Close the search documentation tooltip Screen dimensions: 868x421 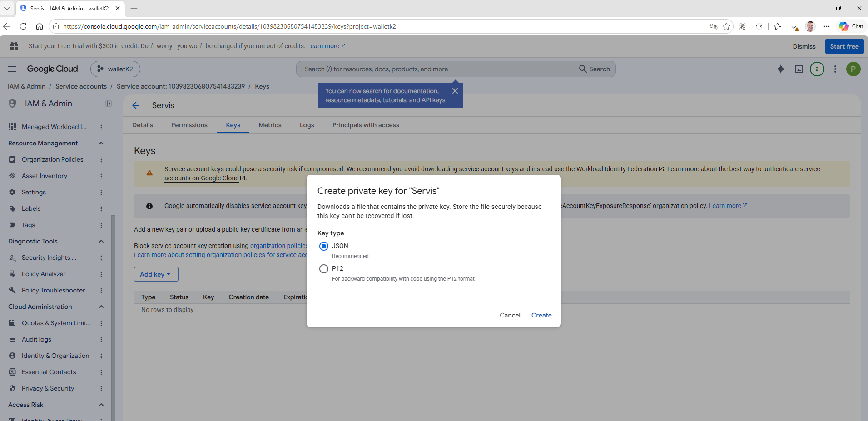[x=455, y=91]
